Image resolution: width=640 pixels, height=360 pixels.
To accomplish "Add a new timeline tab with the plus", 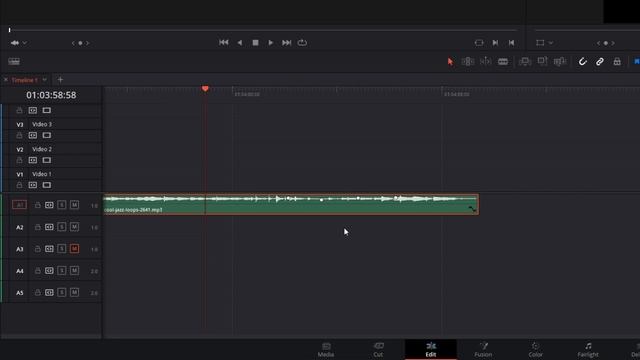I will pyautogui.click(x=60, y=80).
